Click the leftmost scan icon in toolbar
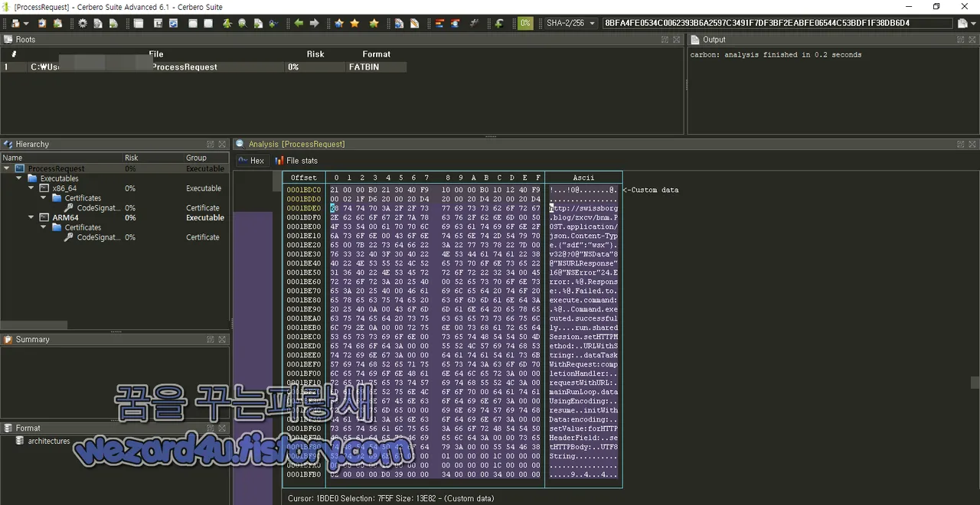 pyautogui.click(x=15, y=24)
